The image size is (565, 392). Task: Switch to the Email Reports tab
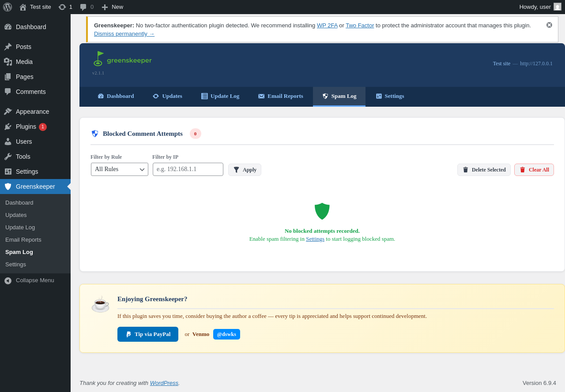pyautogui.click(x=281, y=96)
